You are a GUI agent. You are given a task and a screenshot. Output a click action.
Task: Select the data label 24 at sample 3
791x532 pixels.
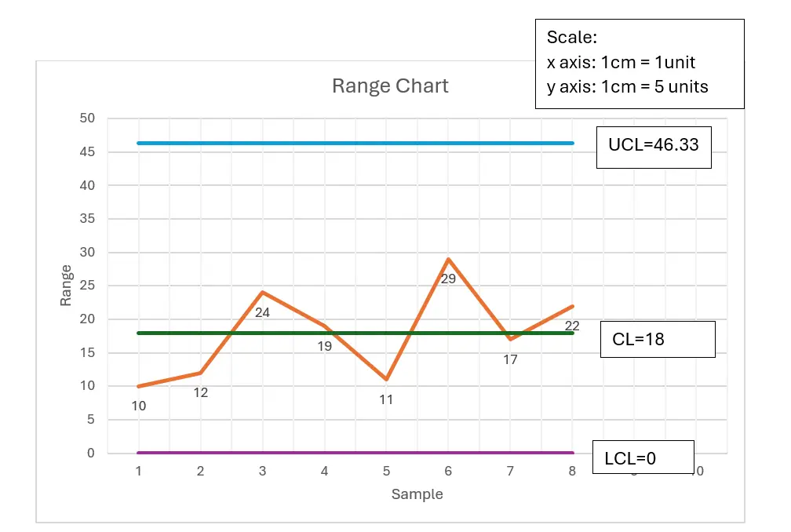pyautogui.click(x=262, y=312)
